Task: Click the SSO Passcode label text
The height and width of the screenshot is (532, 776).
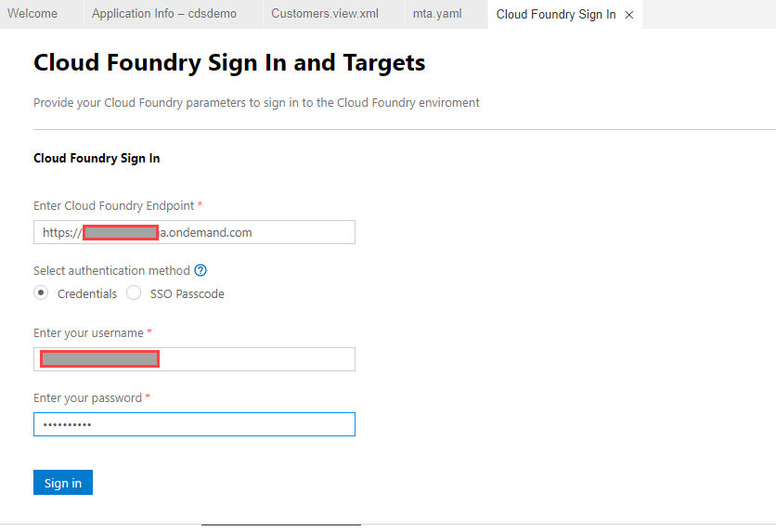Action: pos(188,294)
